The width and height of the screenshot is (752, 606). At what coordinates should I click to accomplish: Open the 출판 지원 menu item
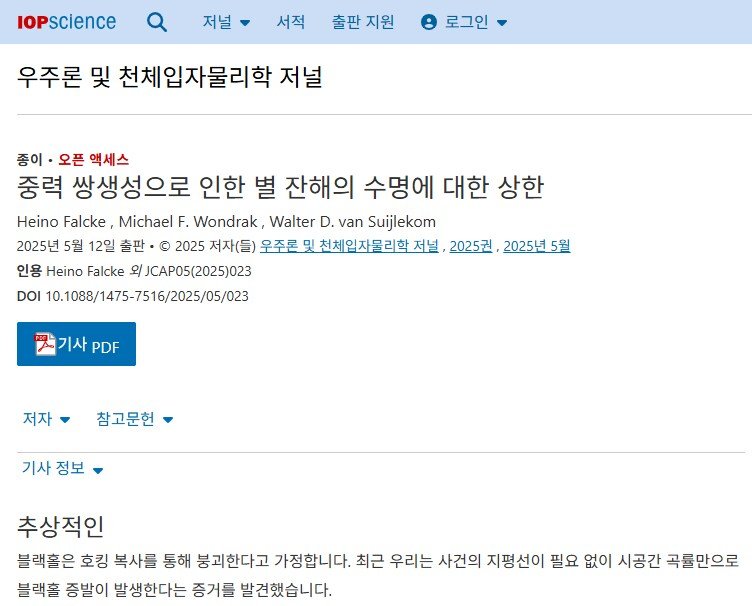[363, 22]
